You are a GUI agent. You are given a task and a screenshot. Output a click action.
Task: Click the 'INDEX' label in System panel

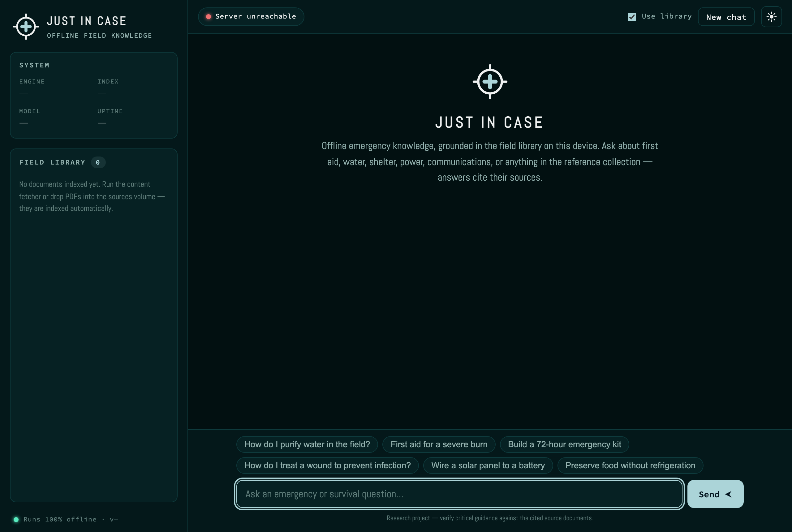point(108,81)
